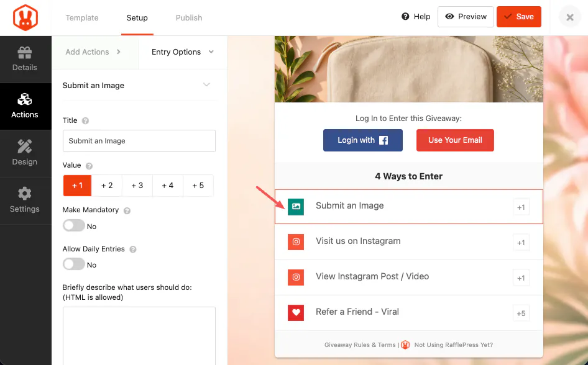The width and height of the screenshot is (588, 365).
Task: Click the Login with Facebook button
Action: click(362, 140)
